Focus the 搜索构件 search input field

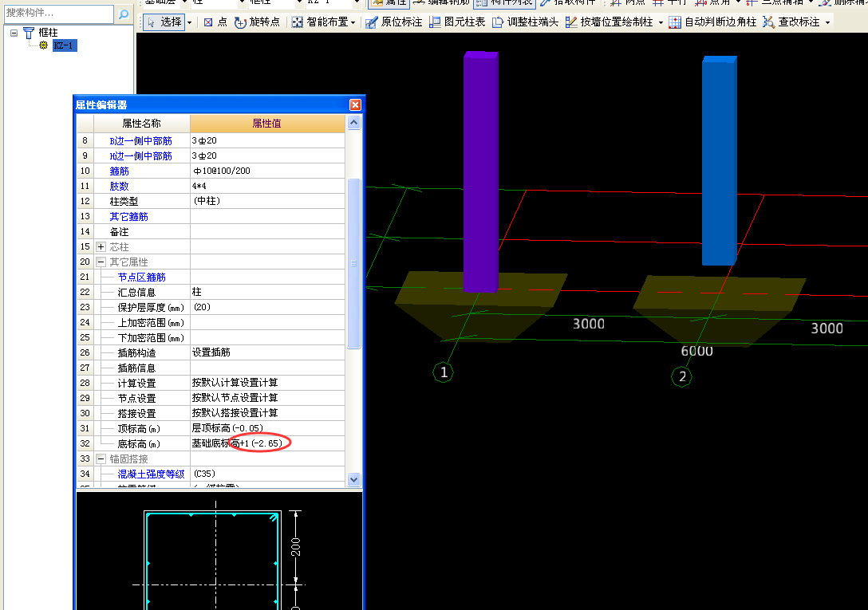tap(59, 14)
